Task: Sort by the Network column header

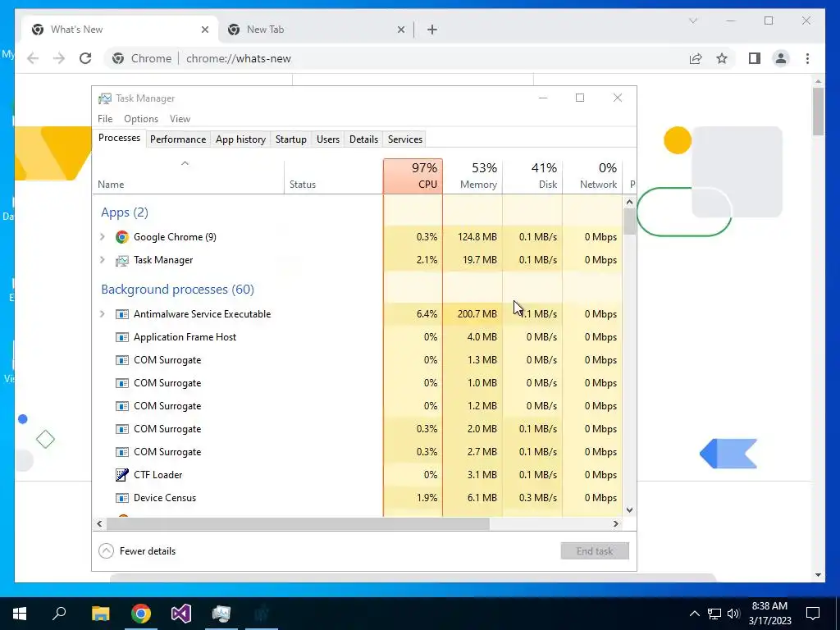Action: point(592,176)
